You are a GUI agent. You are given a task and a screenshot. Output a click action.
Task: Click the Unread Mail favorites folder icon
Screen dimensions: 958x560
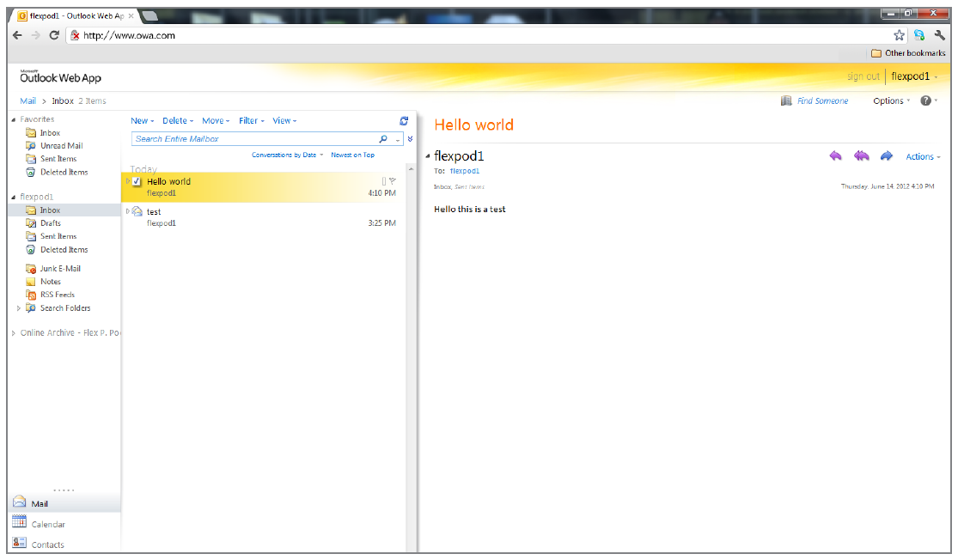point(31,145)
